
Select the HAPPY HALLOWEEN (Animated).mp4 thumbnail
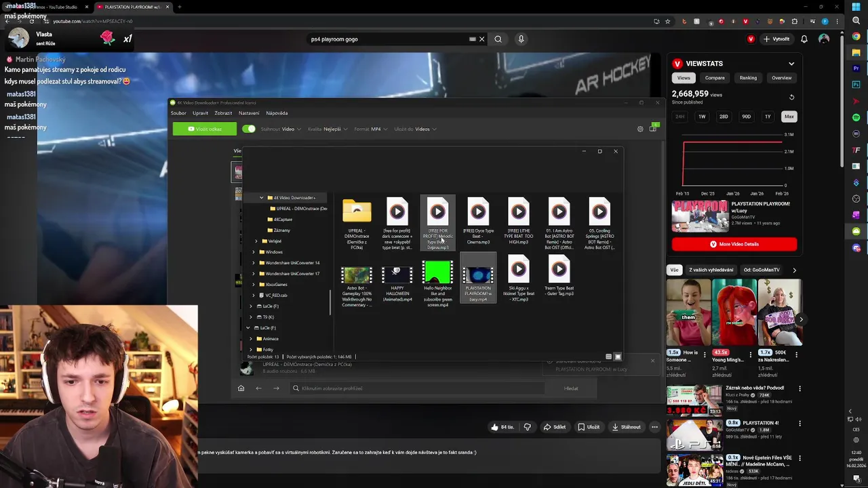[x=397, y=274]
